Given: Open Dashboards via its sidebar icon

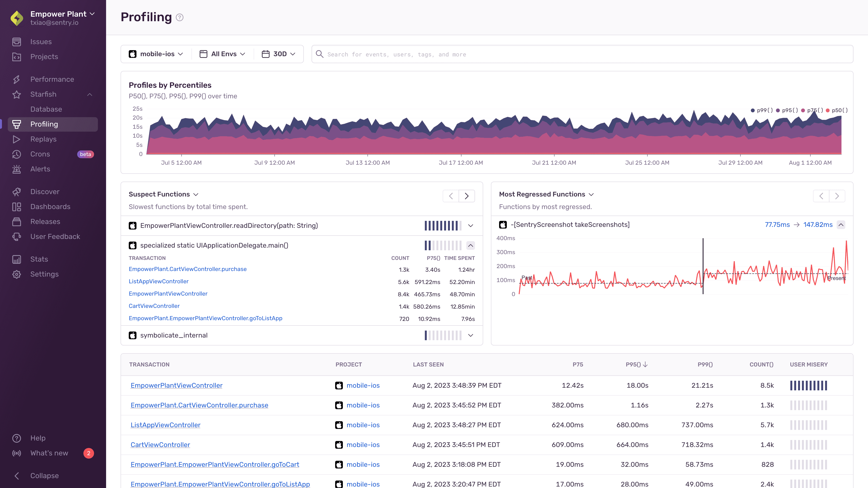Looking at the screenshot, I should pyautogui.click(x=17, y=207).
